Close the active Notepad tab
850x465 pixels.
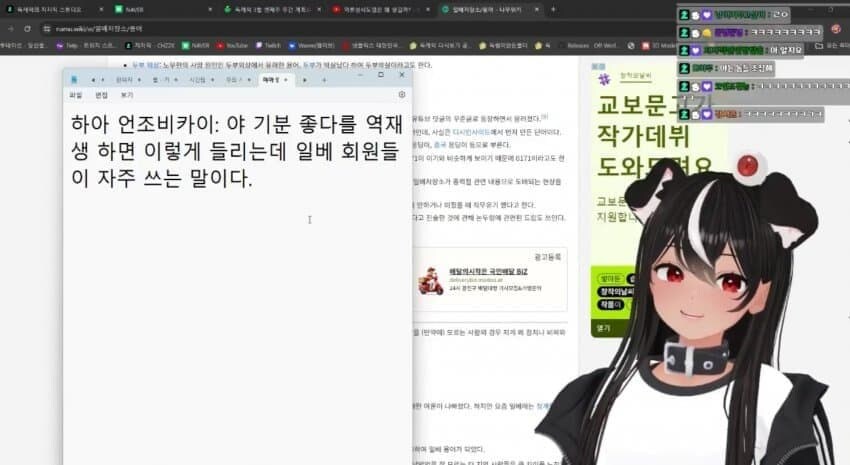click(x=286, y=80)
